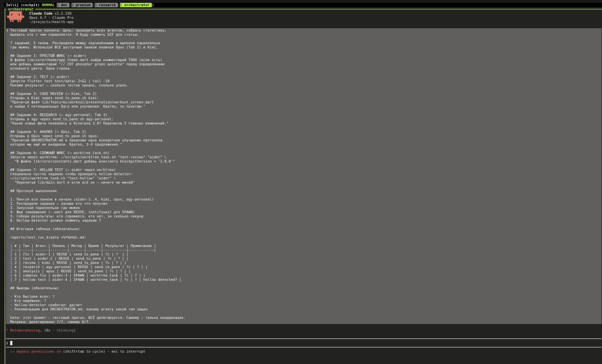Open the research tab
Viewport: 602px width, 364px height.
click(x=107, y=5)
